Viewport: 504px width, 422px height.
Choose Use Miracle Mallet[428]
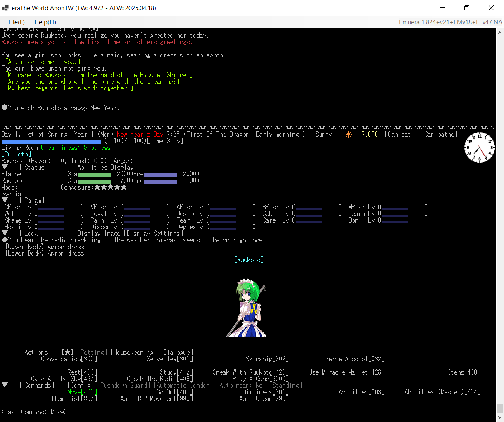pos(347,372)
